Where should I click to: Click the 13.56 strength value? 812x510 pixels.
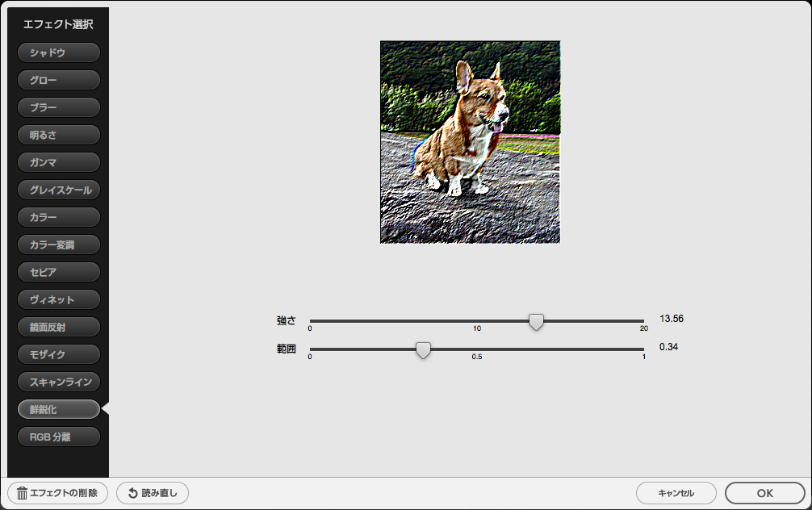click(x=671, y=319)
